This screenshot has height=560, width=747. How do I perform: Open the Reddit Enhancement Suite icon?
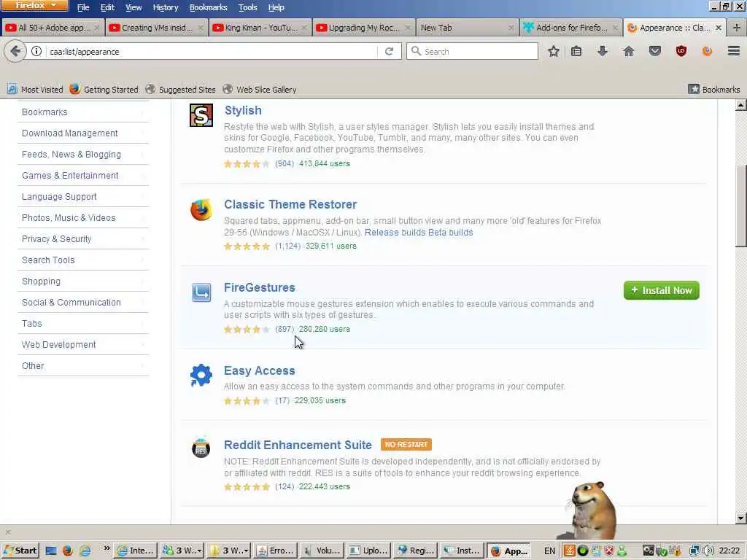click(x=201, y=448)
